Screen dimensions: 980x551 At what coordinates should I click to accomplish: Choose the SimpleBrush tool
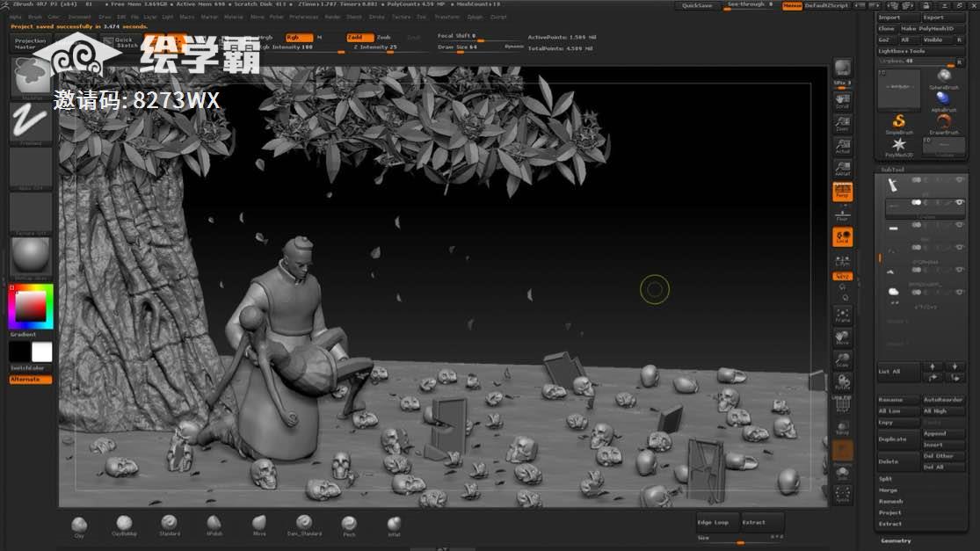tap(899, 124)
